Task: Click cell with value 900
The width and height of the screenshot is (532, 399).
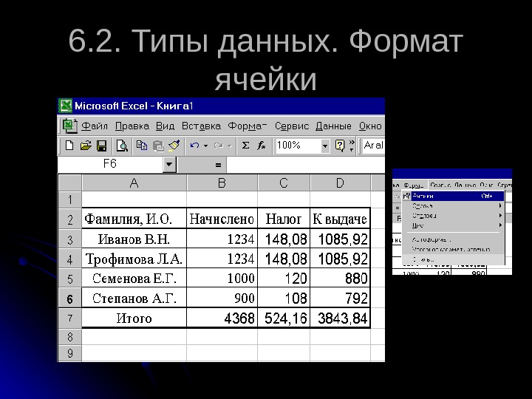Action: (x=222, y=299)
